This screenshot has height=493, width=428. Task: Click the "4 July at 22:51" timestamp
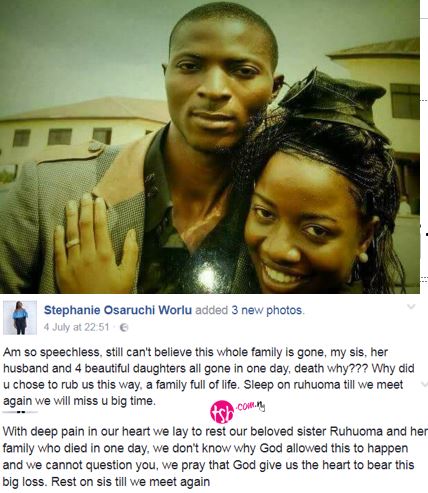[x=76, y=327]
